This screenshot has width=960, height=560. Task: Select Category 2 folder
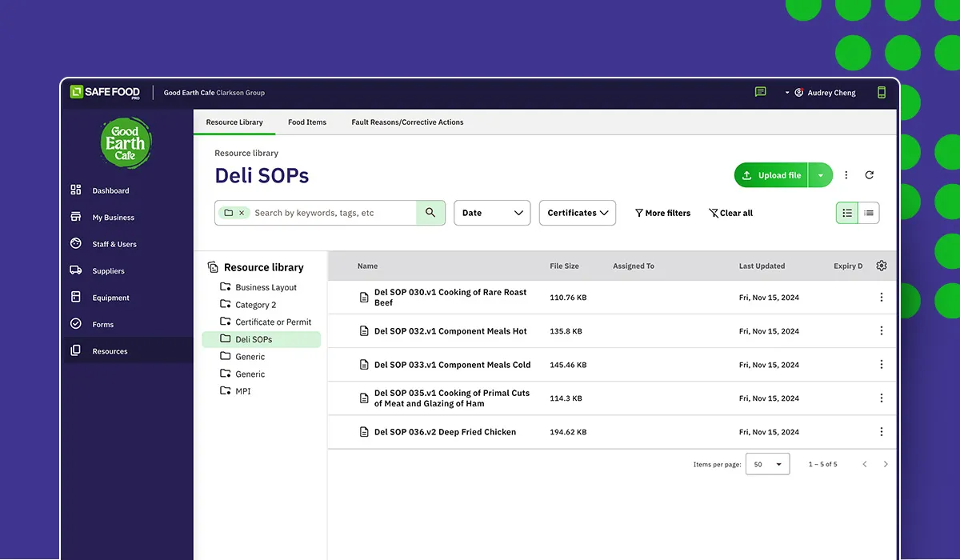coord(255,305)
